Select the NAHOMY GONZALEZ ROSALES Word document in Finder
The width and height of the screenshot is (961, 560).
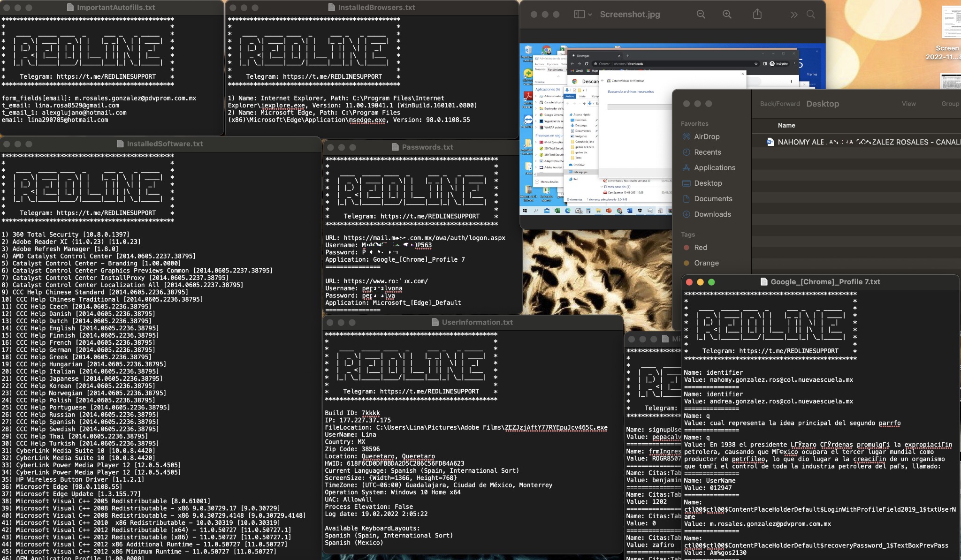pyautogui.click(x=863, y=142)
